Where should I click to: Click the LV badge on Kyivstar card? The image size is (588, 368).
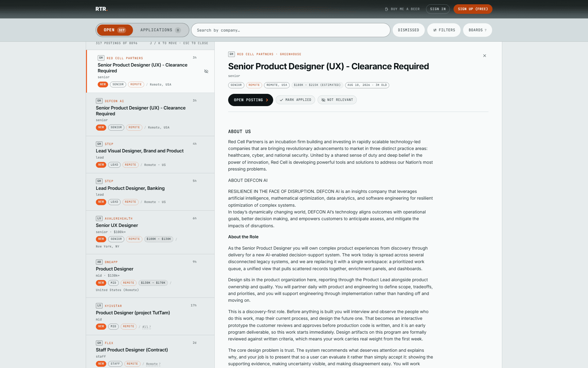point(99,306)
